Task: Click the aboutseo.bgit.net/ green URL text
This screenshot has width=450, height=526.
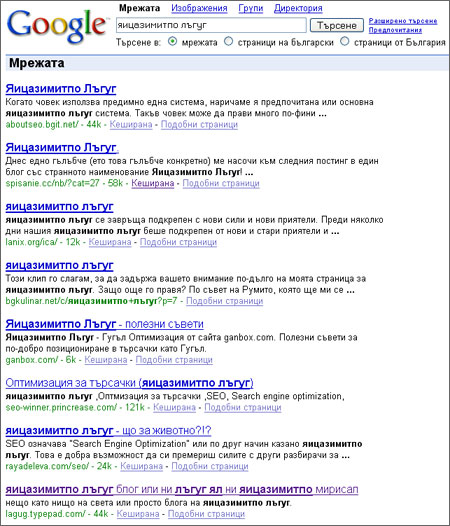Action: (x=42, y=124)
